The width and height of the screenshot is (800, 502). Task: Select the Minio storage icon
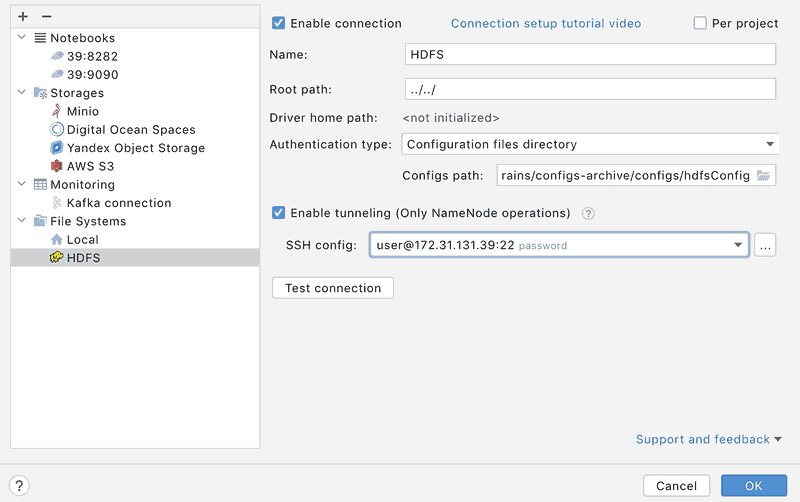pos(57,111)
